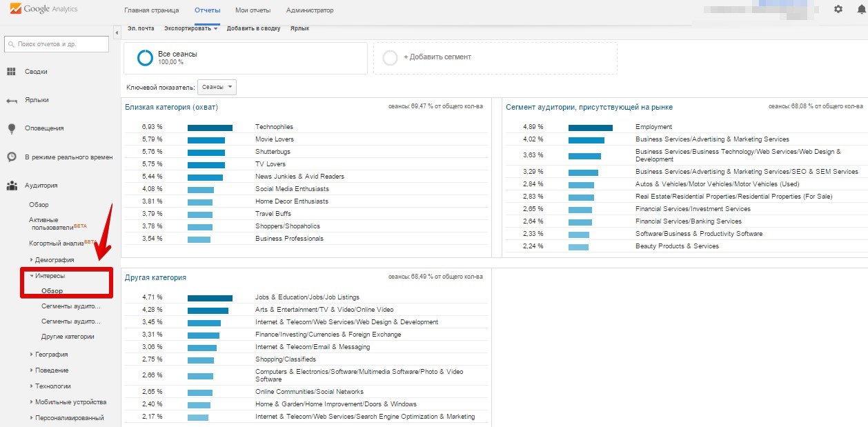Click the Technophiles percentage bar
The width and height of the screenshot is (868, 427).
point(209,128)
